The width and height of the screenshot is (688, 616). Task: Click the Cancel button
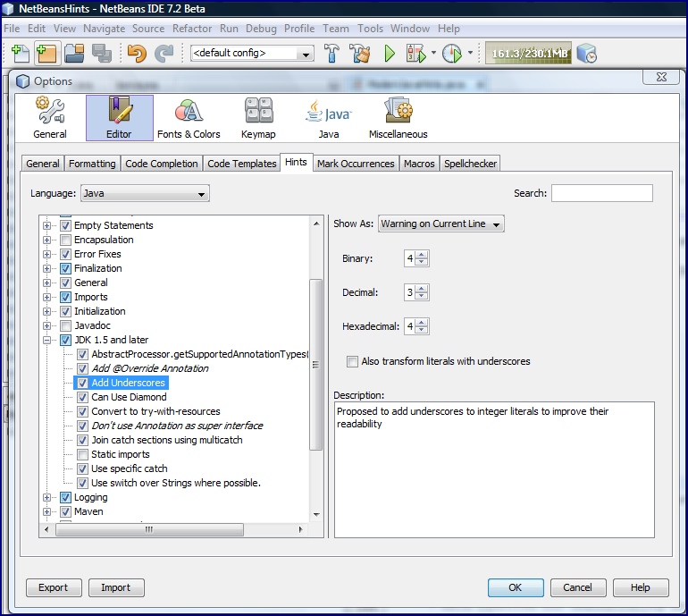(578, 587)
